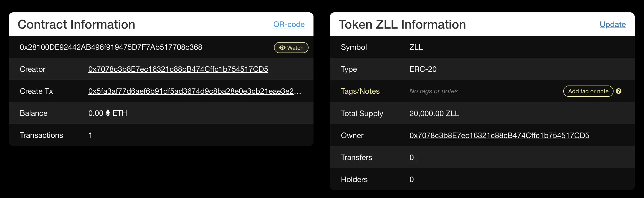Screen dimensions: 644x198
Task: Click the Transactions count value
Action: click(90, 135)
